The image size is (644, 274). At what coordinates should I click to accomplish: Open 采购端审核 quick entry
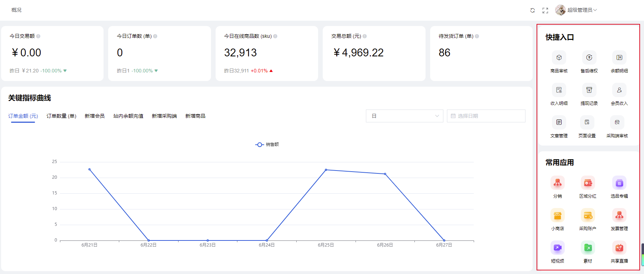(617, 123)
